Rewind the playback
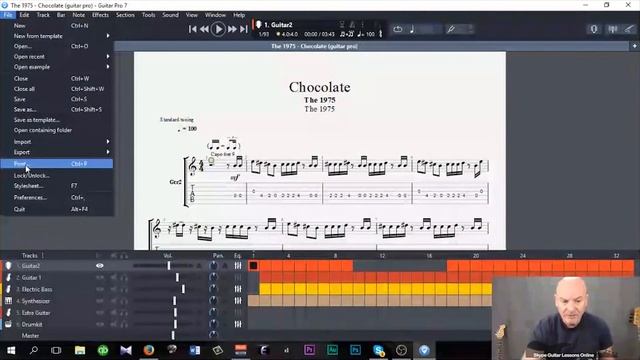 click(204, 29)
